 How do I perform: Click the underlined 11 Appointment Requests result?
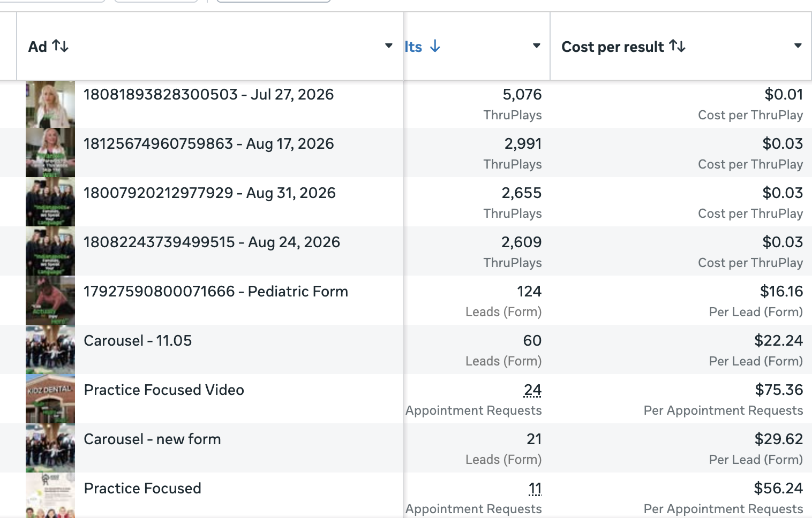tap(535, 489)
